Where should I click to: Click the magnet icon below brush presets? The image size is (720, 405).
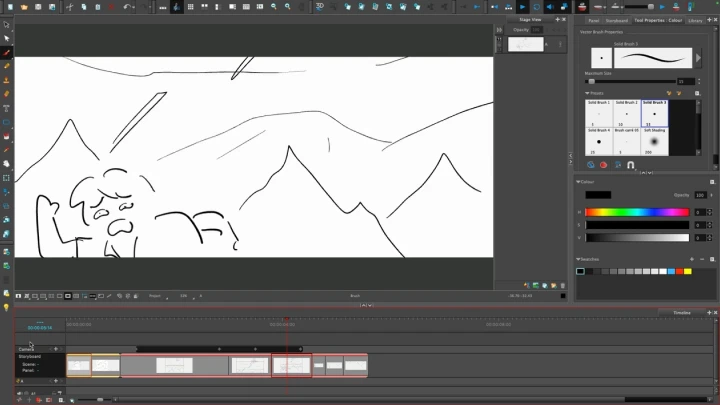(x=631, y=164)
